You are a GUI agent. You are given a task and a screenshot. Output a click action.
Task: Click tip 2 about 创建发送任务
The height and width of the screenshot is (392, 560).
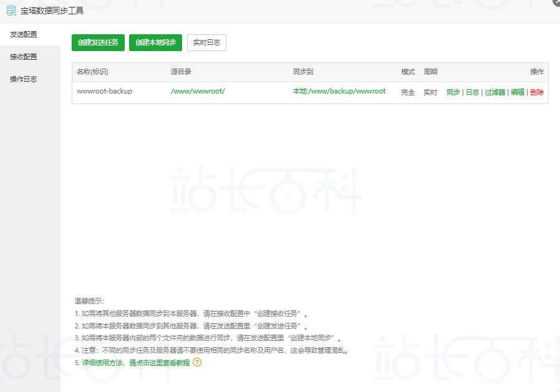pos(191,325)
